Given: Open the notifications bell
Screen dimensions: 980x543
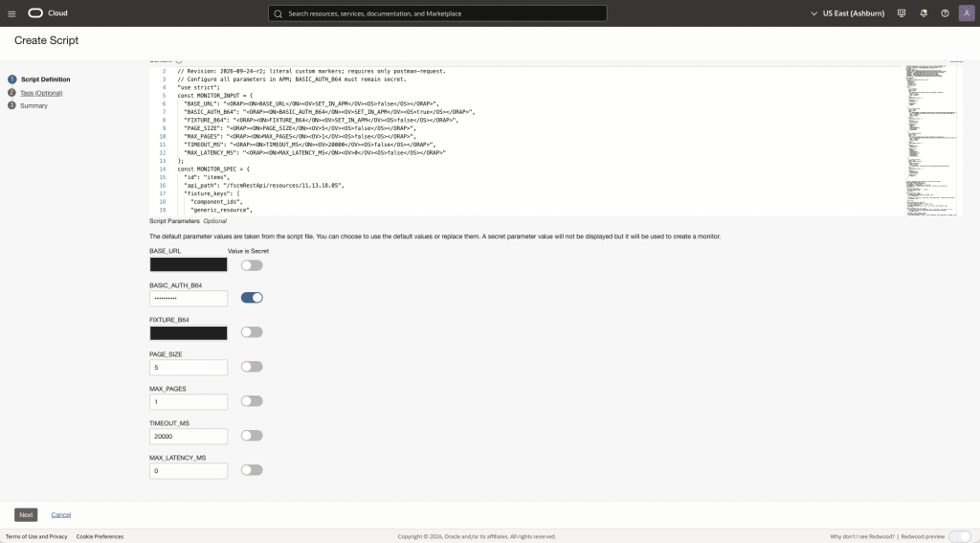Looking at the screenshot, I should [x=924, y=13].
